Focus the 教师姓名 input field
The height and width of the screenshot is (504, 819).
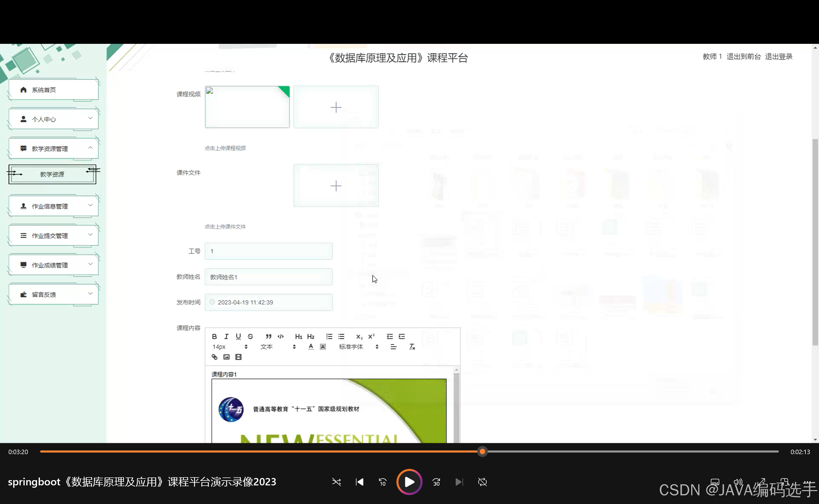268,277
